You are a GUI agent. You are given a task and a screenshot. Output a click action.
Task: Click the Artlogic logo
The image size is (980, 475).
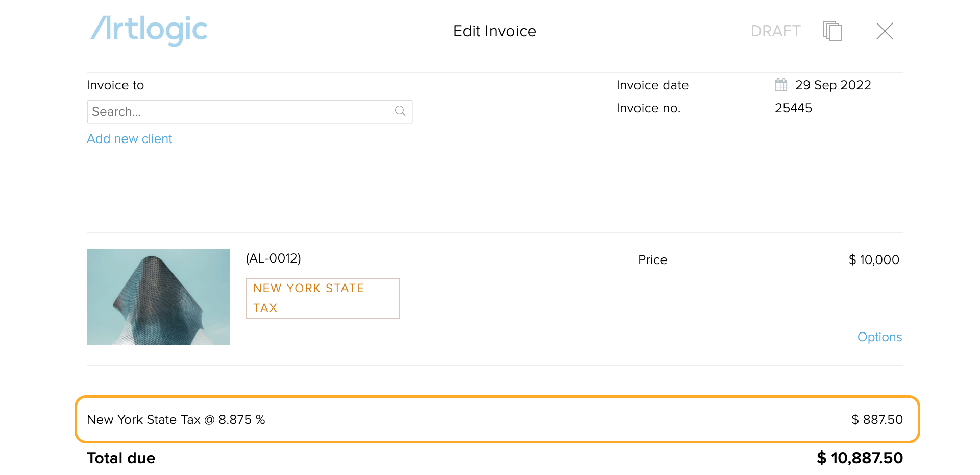[149, 30]
